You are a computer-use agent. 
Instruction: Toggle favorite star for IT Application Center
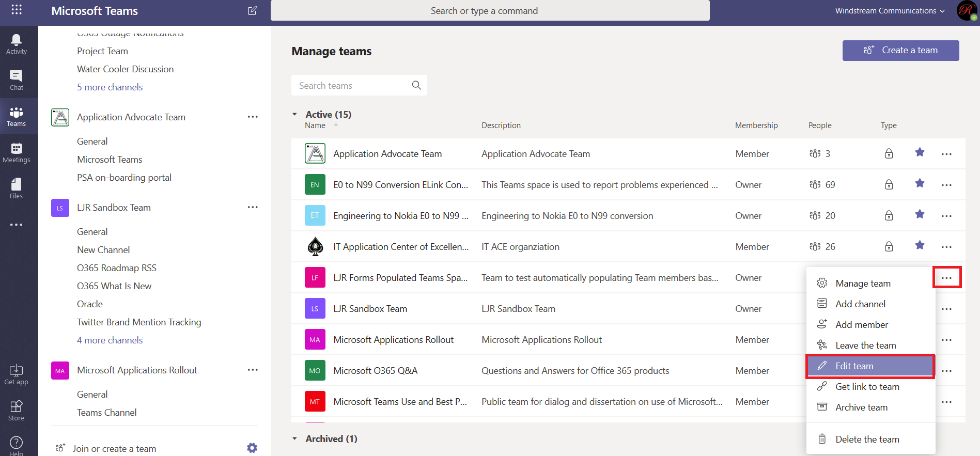(x=920, y=245)
